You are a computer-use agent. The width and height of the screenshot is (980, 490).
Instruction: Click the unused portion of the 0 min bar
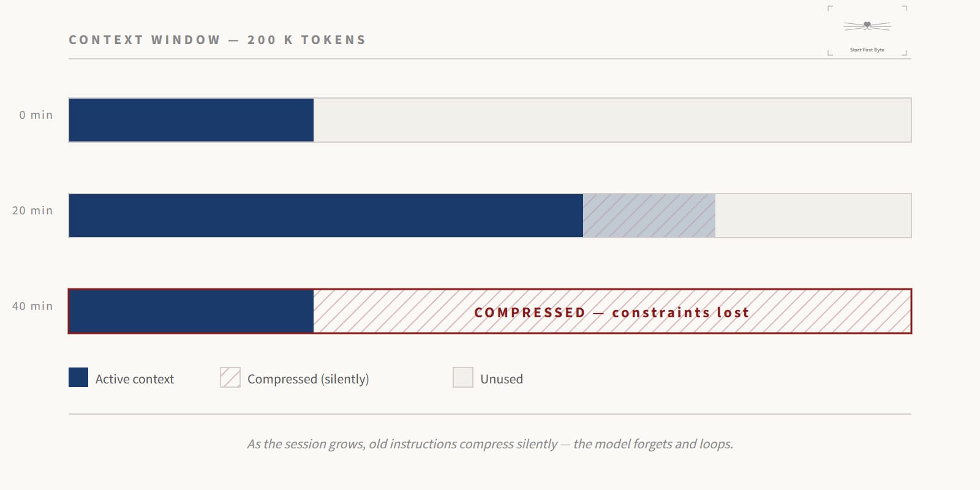(x=612, y=120)
